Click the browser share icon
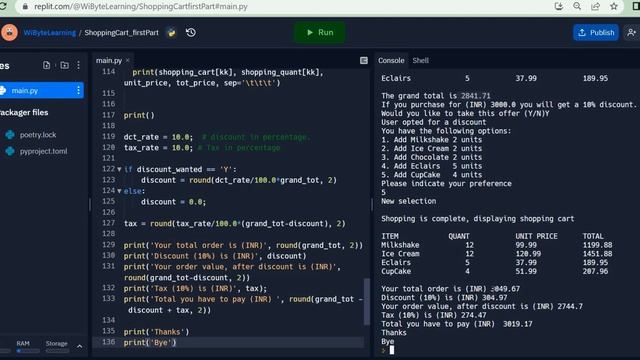The image size is (640, 360). [x=596, y=6]
